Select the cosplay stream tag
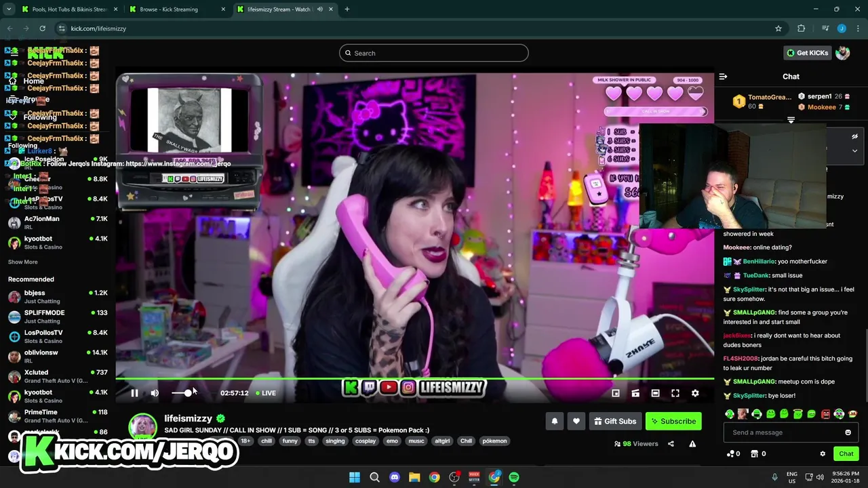 366,441
